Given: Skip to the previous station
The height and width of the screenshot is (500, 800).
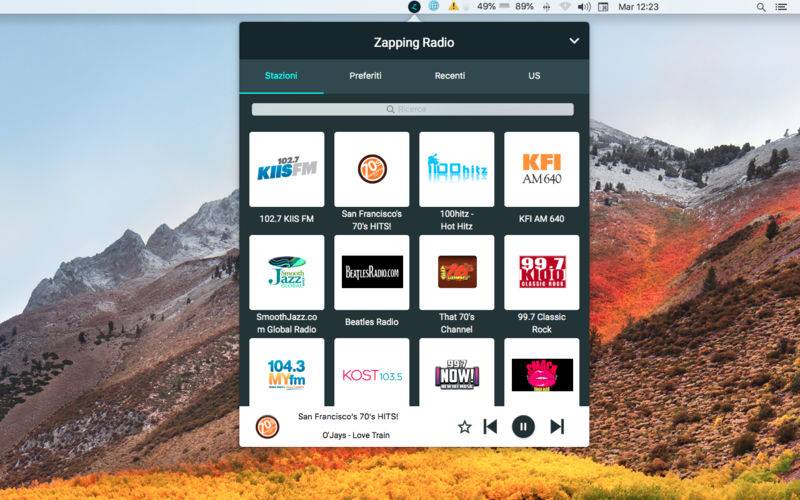Looking at the screenshot, I should pyautogui.click(x=490, y=427).
